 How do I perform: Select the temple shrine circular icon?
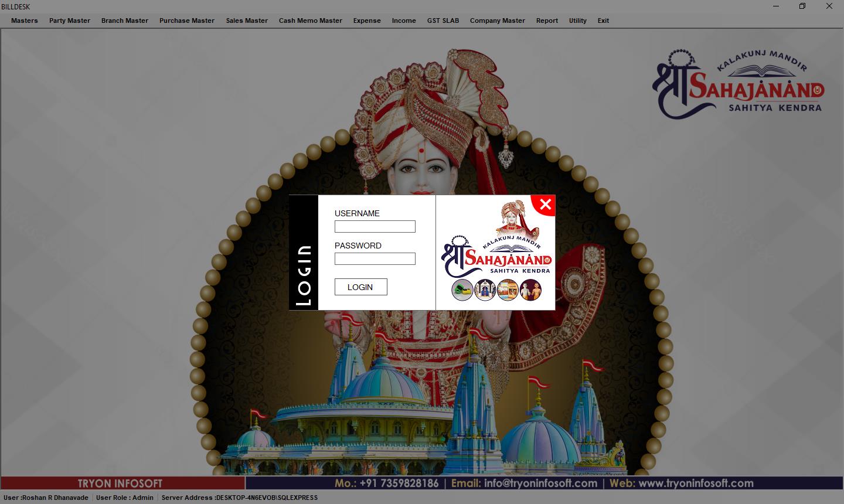pos(485,290)
